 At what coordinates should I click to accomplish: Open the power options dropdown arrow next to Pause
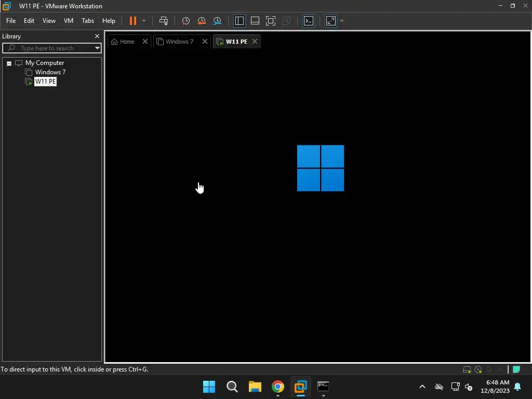click(x=144, y=21)
